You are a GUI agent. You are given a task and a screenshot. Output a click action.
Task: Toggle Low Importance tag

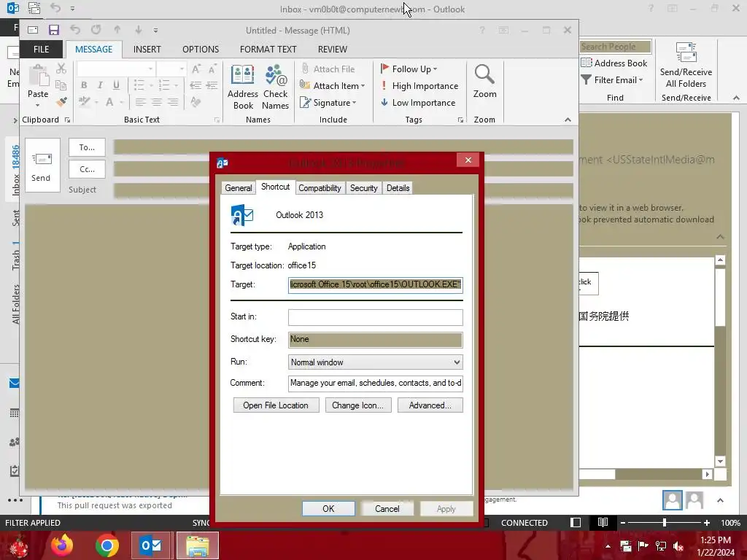[x=418, y=102]
